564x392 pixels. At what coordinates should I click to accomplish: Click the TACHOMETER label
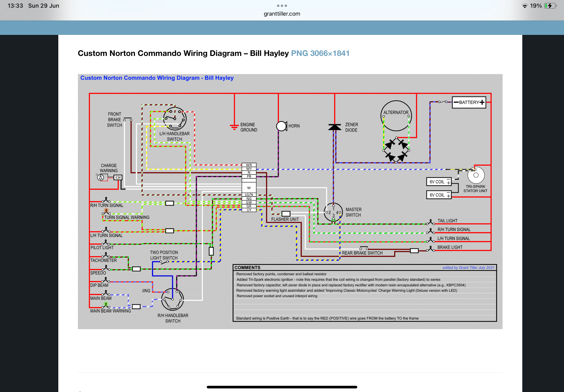[103, 260]
